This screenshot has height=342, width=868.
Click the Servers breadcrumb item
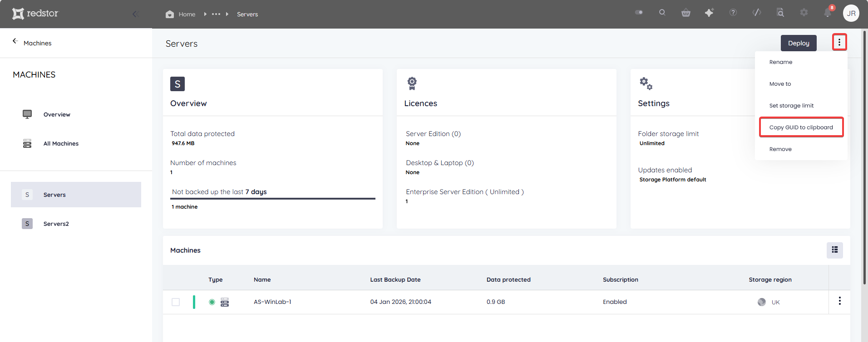247,14
